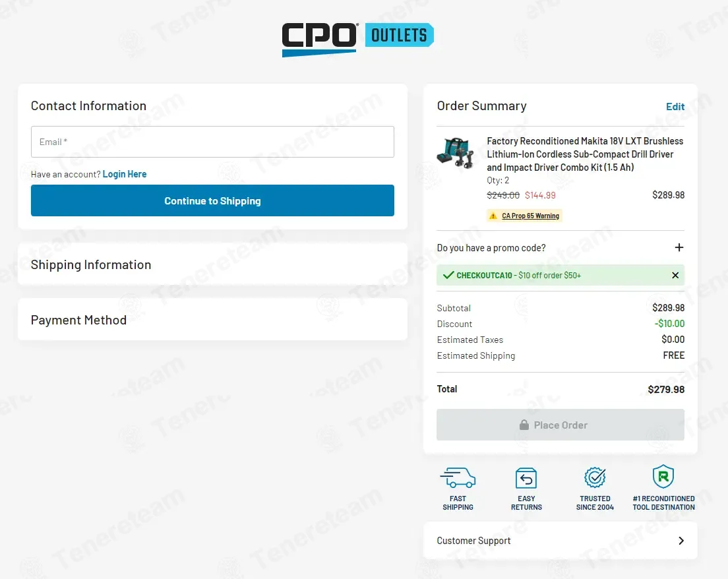Screen dimensions: 728x579
Task: Open the Login Here link
Action: coord(125,174)
